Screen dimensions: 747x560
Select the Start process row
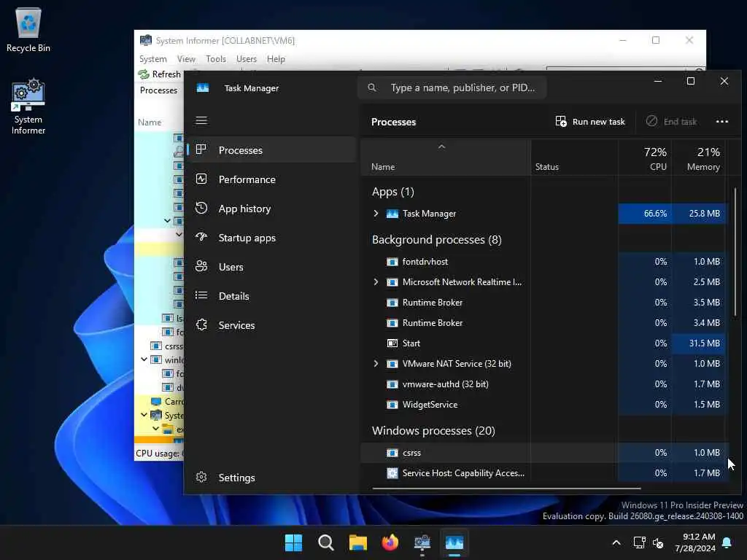pos(543,343)
